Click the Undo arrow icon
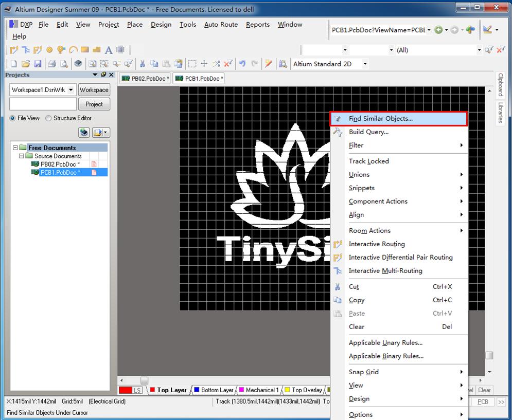512x420 pixels. click(242, 64)
